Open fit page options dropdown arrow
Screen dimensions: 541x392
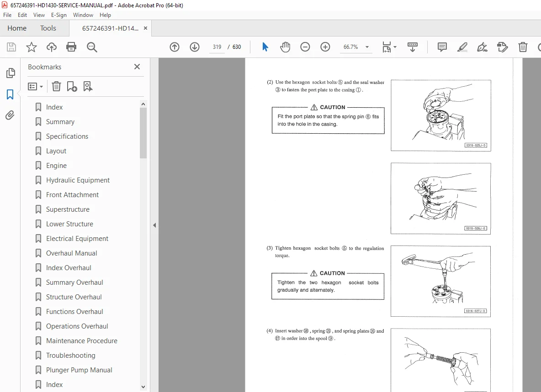(x=395, y=47)
